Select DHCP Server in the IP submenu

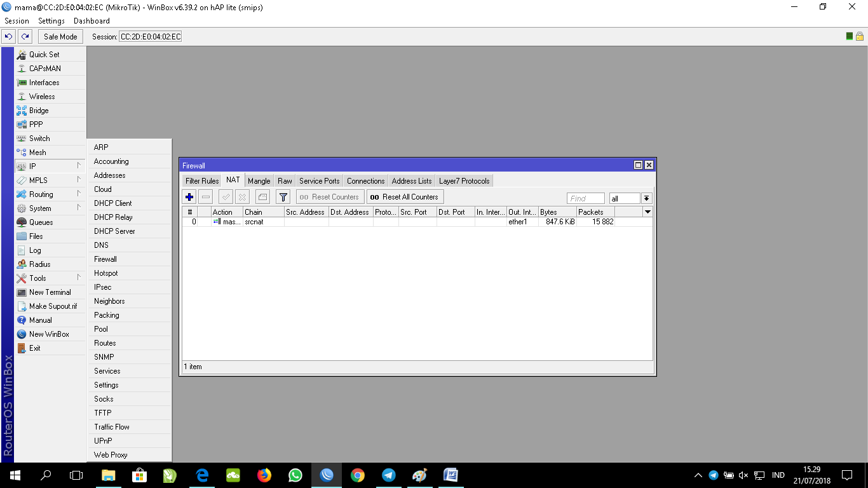[130, 231]
